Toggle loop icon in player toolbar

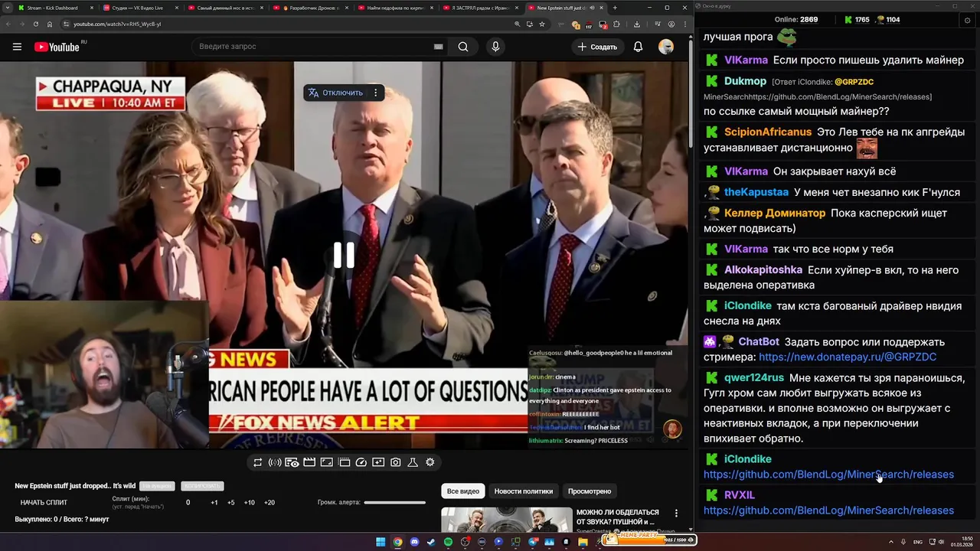(257, 462)
